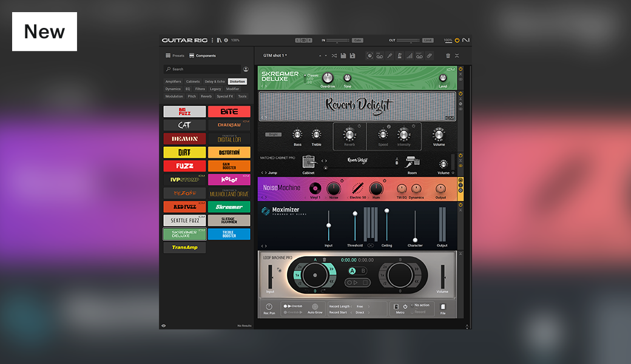This screenshot has width=631, height=364.
Task: Click the Maximizer Ceiling slider handle
Action: [386, 211]
